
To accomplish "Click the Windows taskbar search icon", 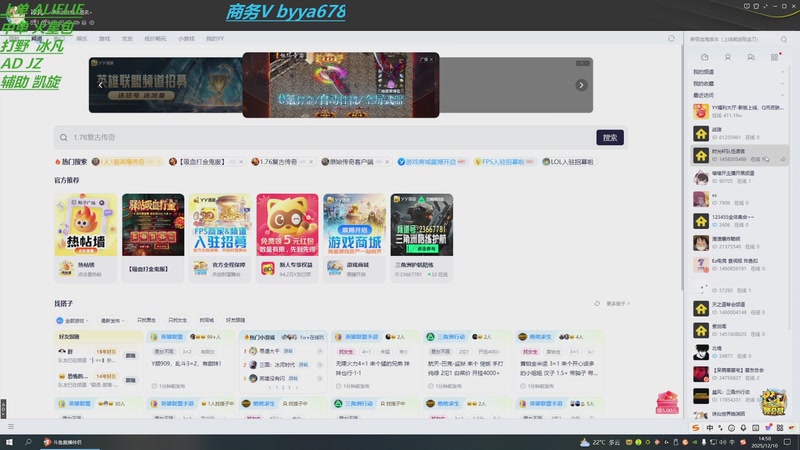I will click(28, 442).
